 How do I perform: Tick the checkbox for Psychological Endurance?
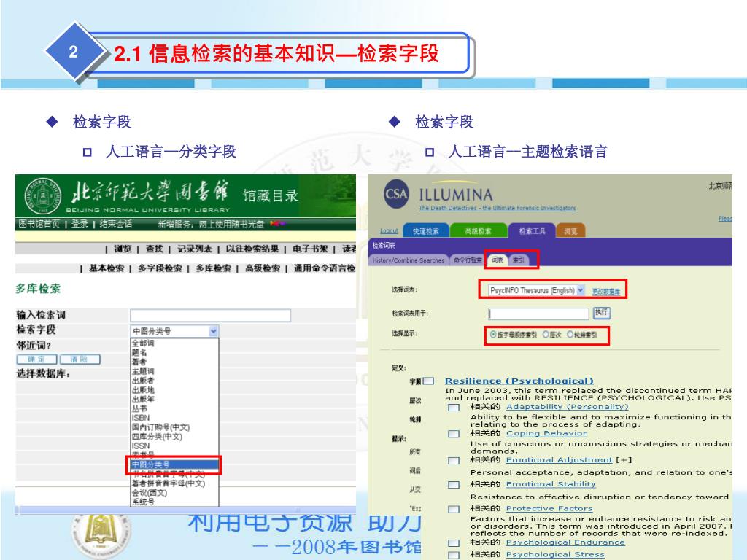pos(454,542)
